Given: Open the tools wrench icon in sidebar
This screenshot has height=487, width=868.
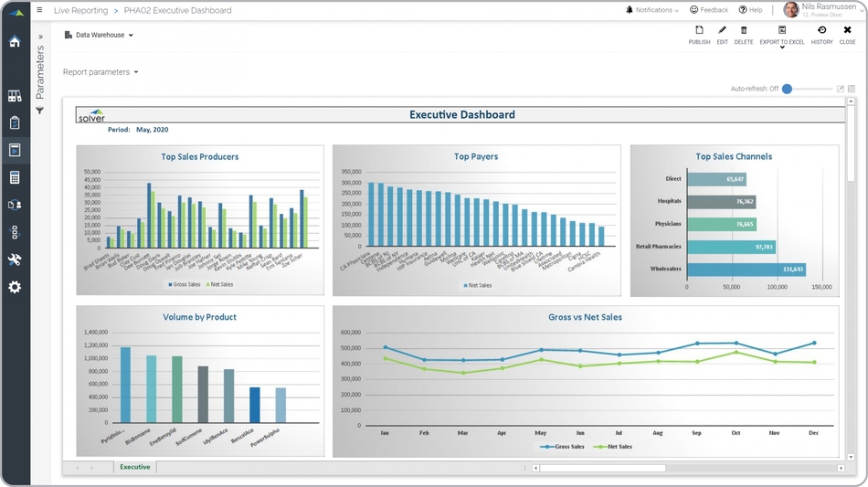Looking at the screenshot, I should coord(15,259).
